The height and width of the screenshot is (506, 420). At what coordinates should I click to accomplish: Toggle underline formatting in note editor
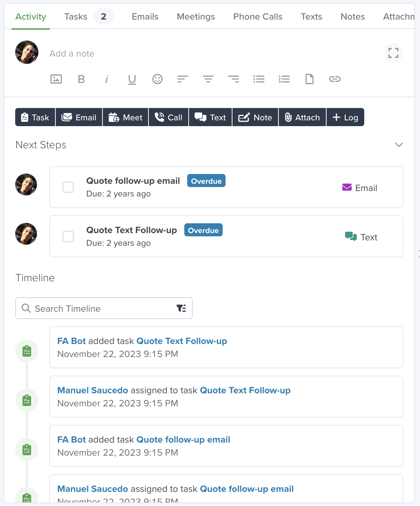pos(132,79)
